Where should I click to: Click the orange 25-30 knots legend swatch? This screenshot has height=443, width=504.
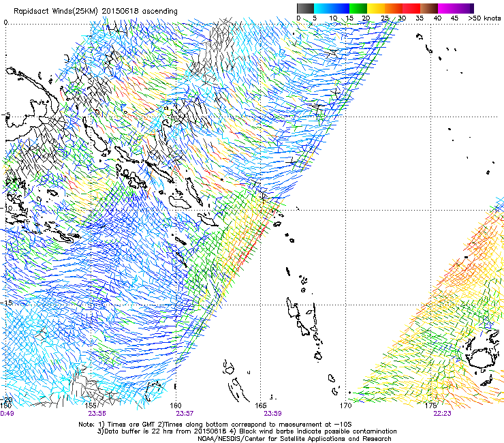coord(394,8)
